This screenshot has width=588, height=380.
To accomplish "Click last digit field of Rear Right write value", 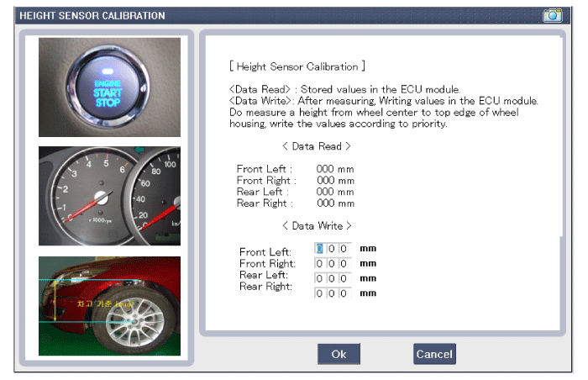I will click(x=344, y=293).
